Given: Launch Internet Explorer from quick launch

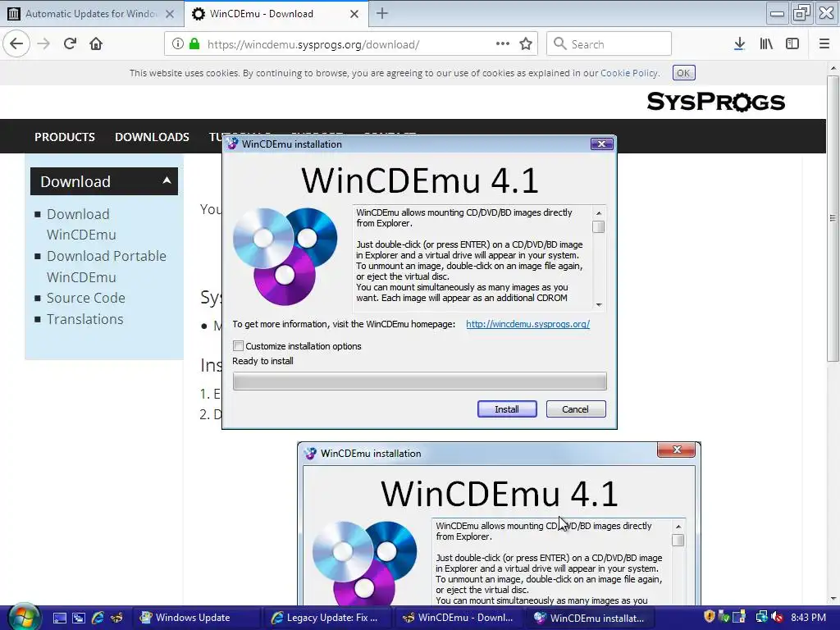Looking at the screenshot, I should [98, 618].
